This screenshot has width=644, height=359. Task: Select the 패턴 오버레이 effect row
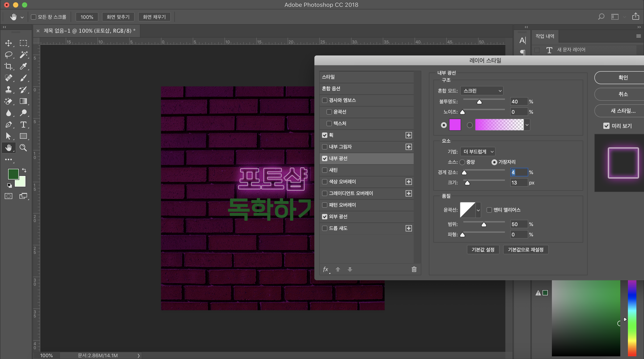pos(366,205)
